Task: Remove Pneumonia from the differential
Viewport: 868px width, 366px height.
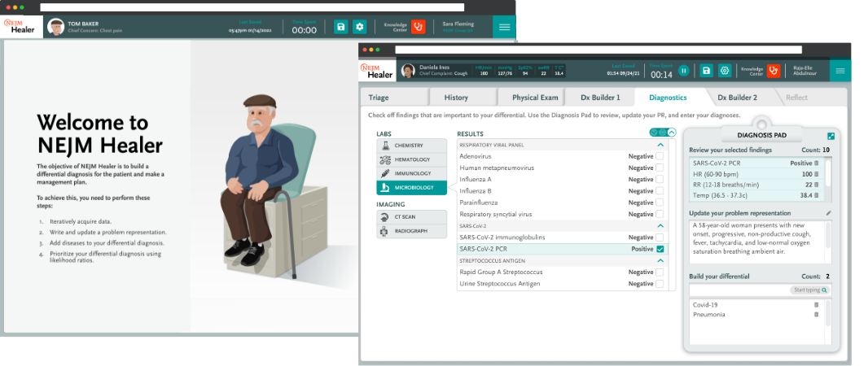Action: click(x=816, y=315)
